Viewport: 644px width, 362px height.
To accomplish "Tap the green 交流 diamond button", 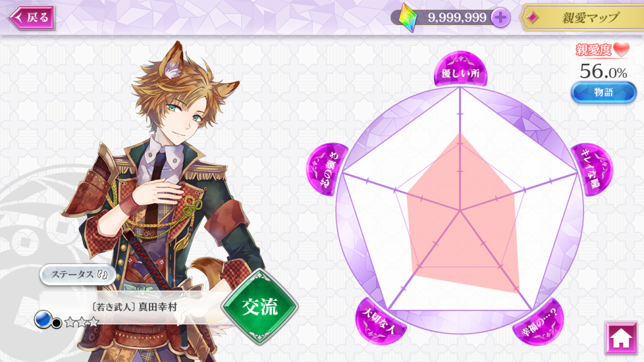I will point(260,307).
